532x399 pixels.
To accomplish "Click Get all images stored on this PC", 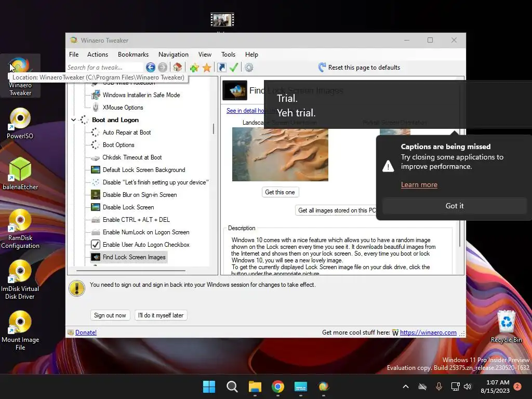I will point(336,210).
